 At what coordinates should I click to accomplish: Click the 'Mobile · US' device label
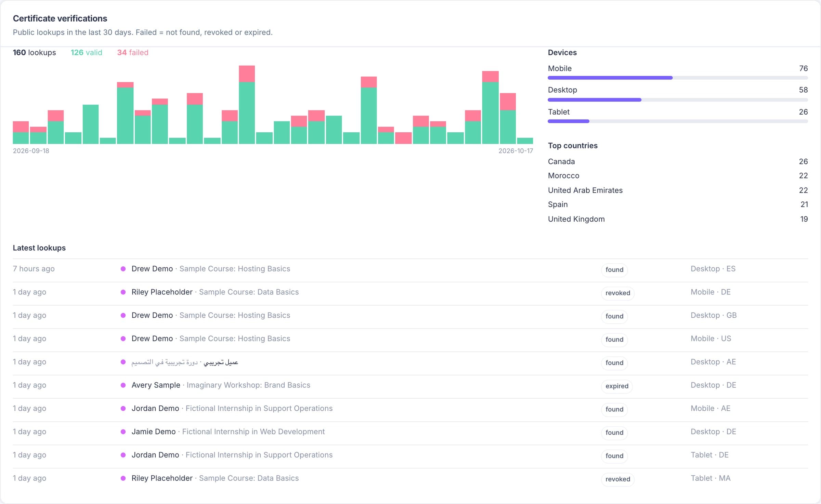711,339
